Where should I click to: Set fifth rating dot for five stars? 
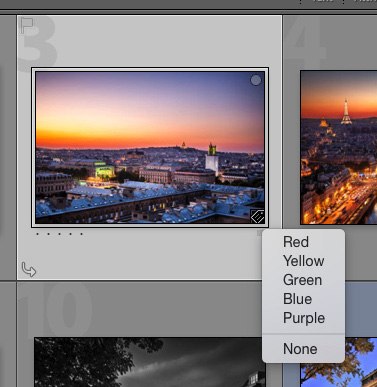(82, 234)
